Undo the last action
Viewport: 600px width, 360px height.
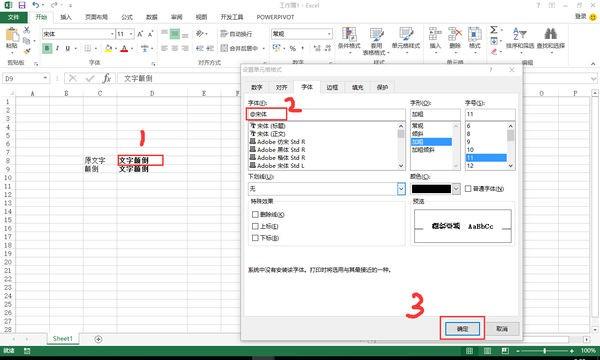pyautogui.click(x=36, y=5)
